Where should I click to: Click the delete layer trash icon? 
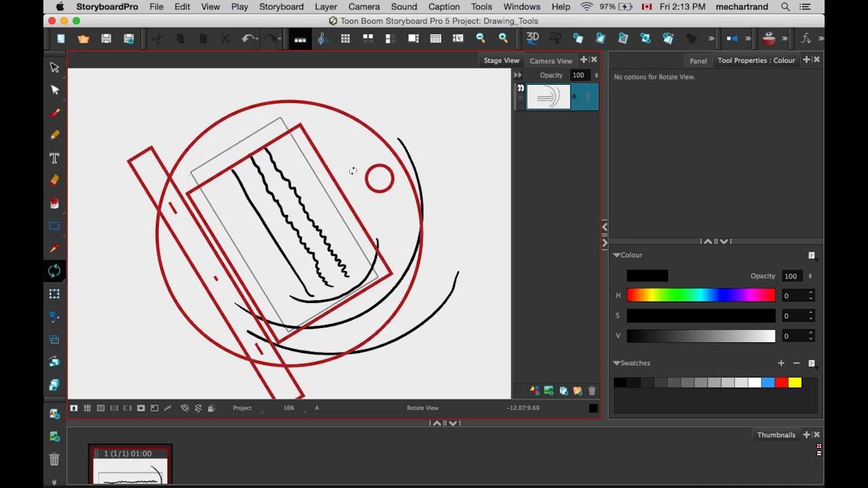(x=592, y=391)
